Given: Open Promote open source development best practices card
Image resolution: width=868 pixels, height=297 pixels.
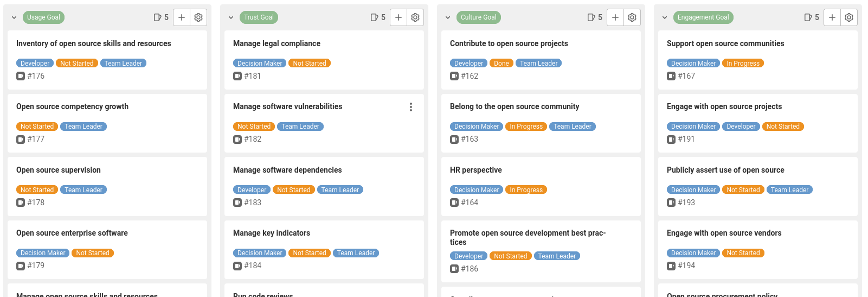Looking at the screenshot, I should pos(528,237).
